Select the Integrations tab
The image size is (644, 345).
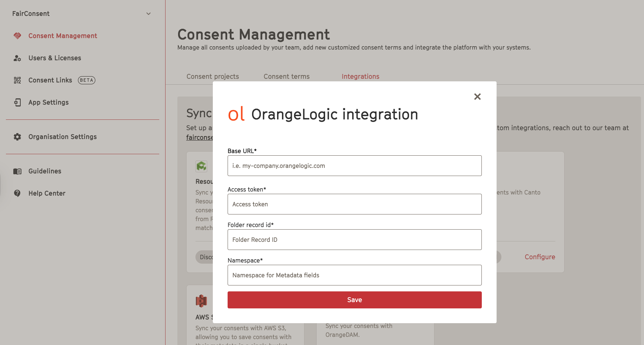coord(361,77)
